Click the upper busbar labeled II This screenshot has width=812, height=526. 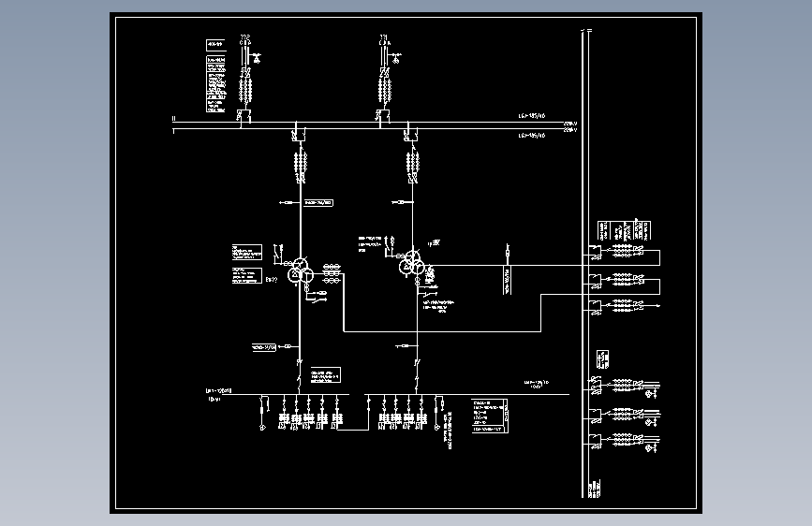pos(368,123)
